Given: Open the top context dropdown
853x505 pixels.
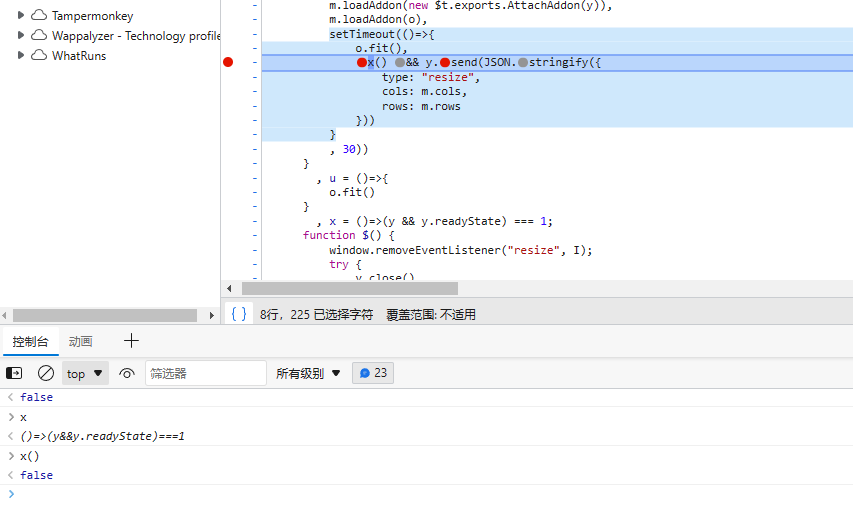Looking at the screenshot, I should (x=85, y=373).
